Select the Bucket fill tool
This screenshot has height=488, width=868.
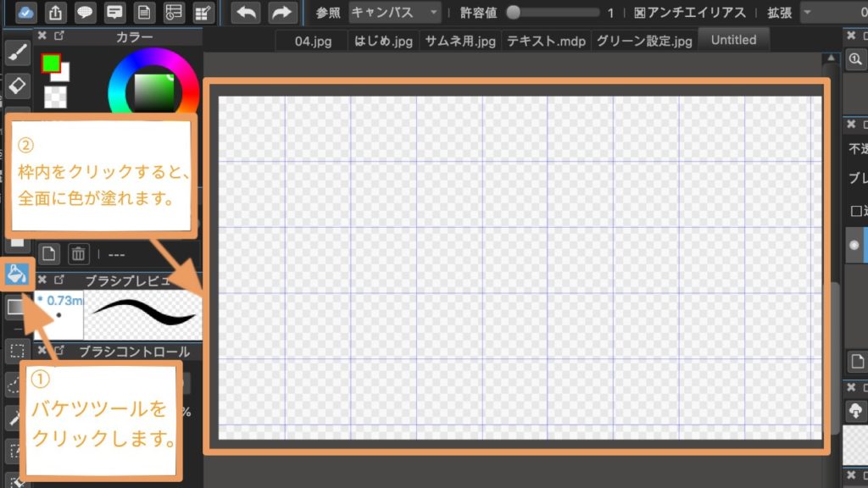coord(18,274)
